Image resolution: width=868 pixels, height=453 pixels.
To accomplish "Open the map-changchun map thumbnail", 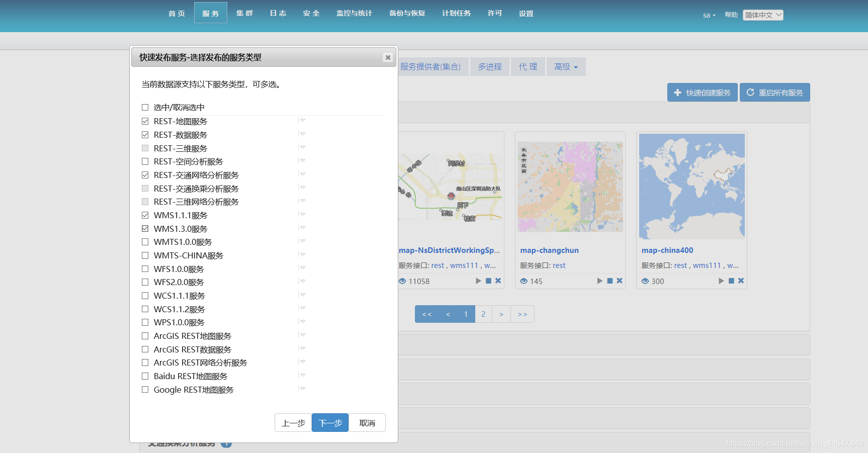I will [570, 187].
